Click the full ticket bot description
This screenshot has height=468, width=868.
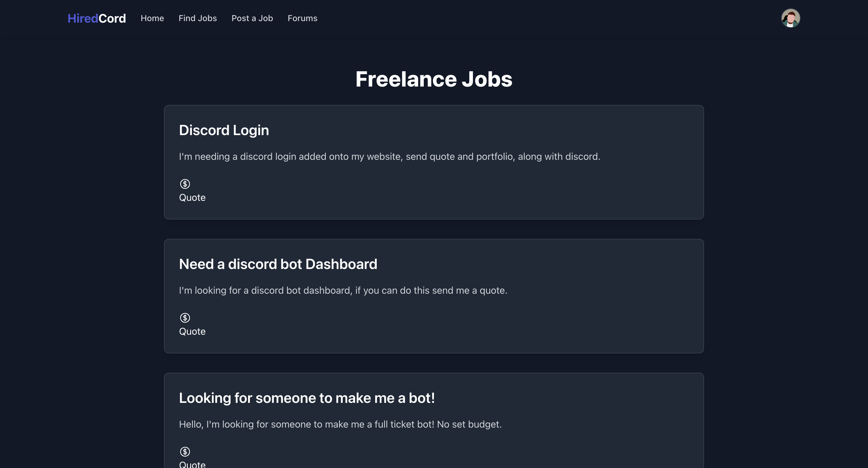pos(340,424)
